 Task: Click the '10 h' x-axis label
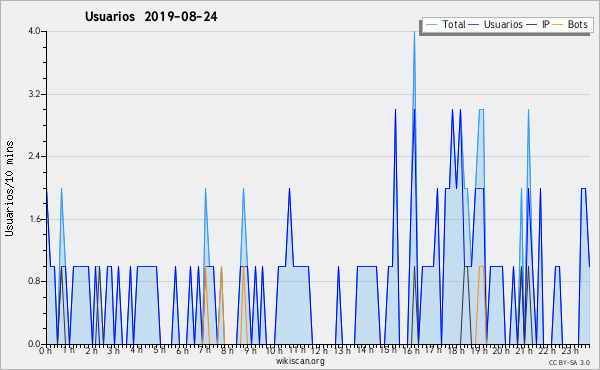(274, 351)
